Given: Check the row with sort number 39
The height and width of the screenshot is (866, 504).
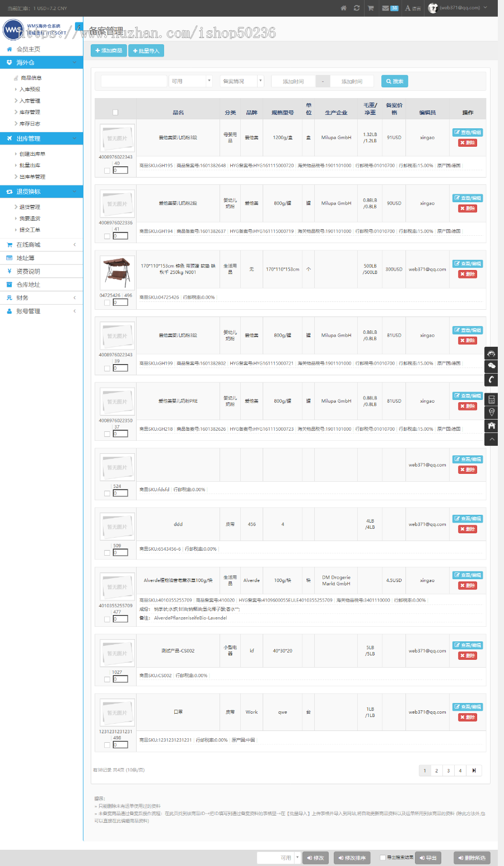Looking at the screenshot, I should [107, 368].
